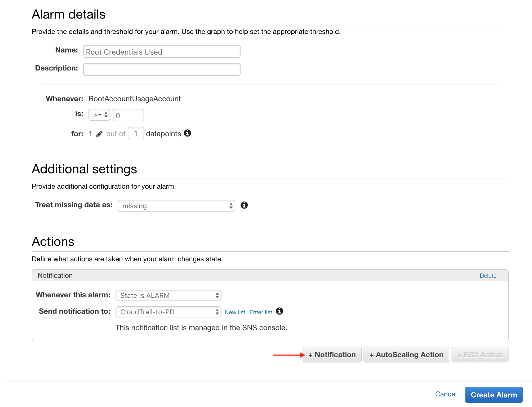
Task: Click the Enter list link
Action: (x=261, y=312)
